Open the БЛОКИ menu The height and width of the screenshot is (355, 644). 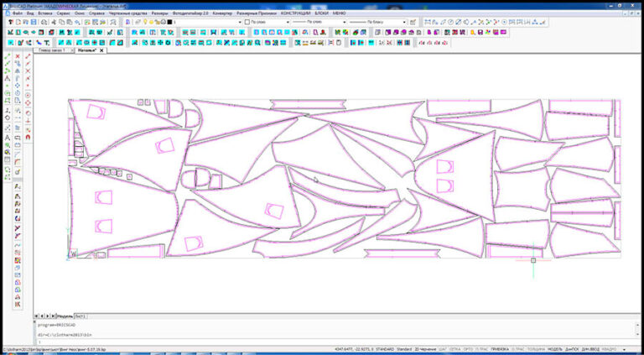click(320, 13)
